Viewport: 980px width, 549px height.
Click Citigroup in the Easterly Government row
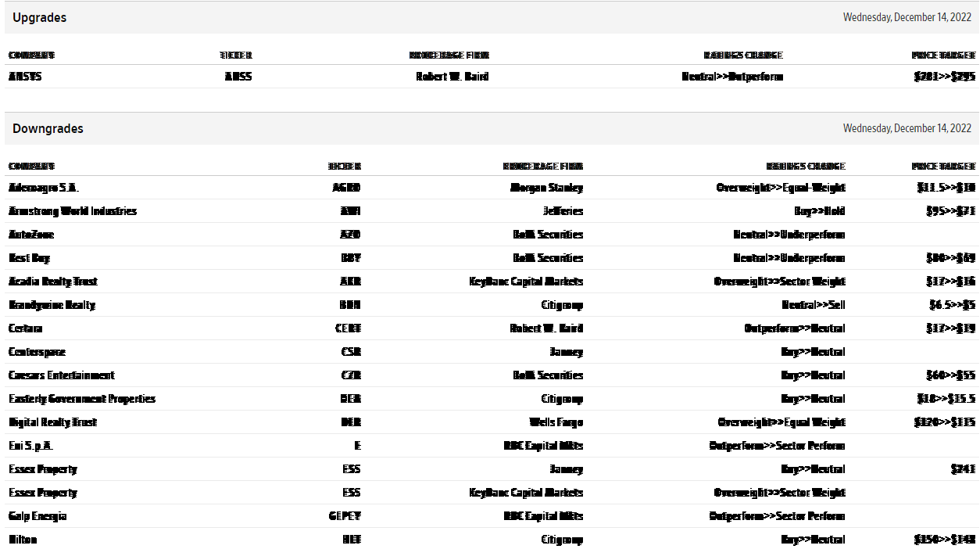(x=562, y=399)
